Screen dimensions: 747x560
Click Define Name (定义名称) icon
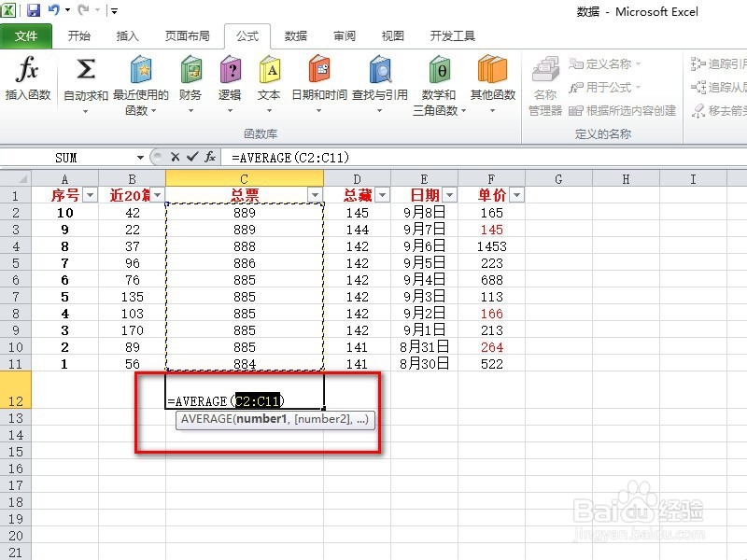(576, 63)
